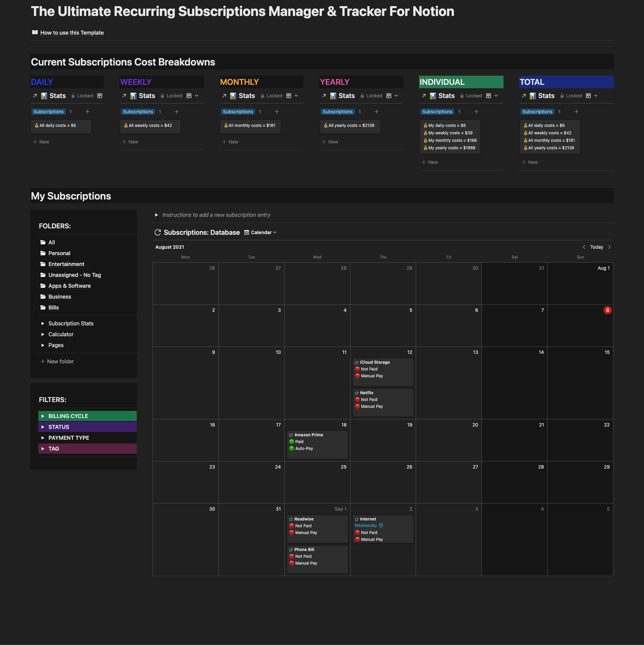The height and width of the screenshot is (645, 644).
Task: Click New under the WEEKLY subscriptions card
Action: [133, 142]
